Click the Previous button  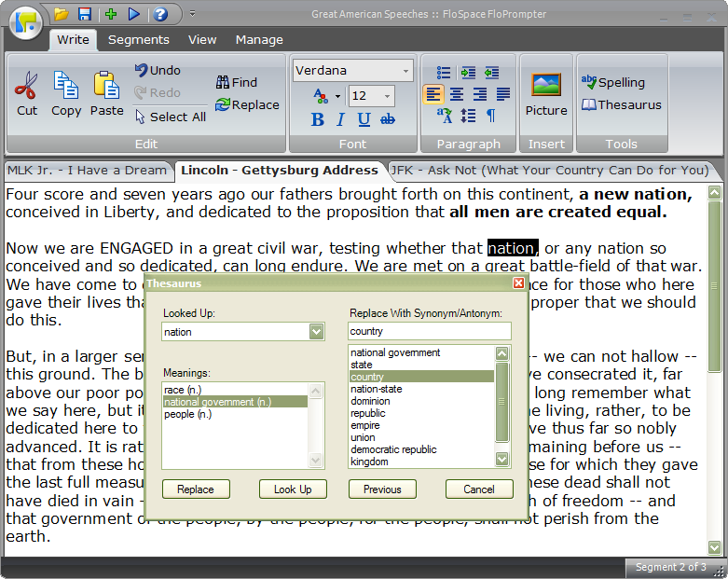tap(382, 489)
